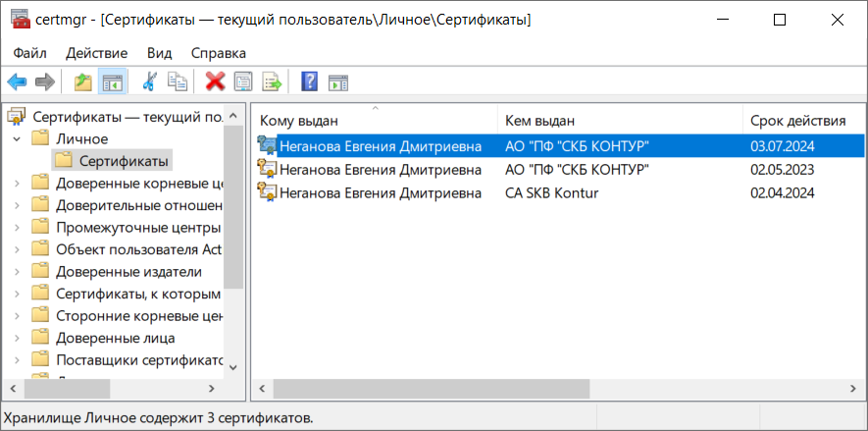This screenshot has width=868, height=431.
Task: Click list pane horizontal scroll right arrow
Action: tap(853, 389)
